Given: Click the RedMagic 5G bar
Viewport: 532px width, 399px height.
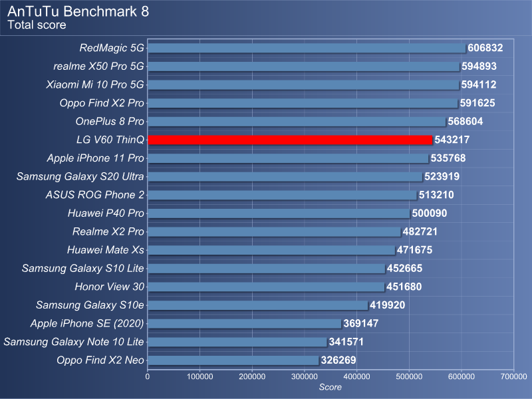Looking at the screenshot, I should click(307, 48).
